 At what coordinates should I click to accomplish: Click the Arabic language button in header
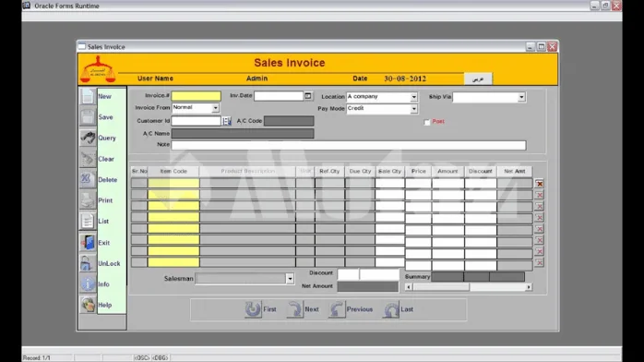[478, 78]
